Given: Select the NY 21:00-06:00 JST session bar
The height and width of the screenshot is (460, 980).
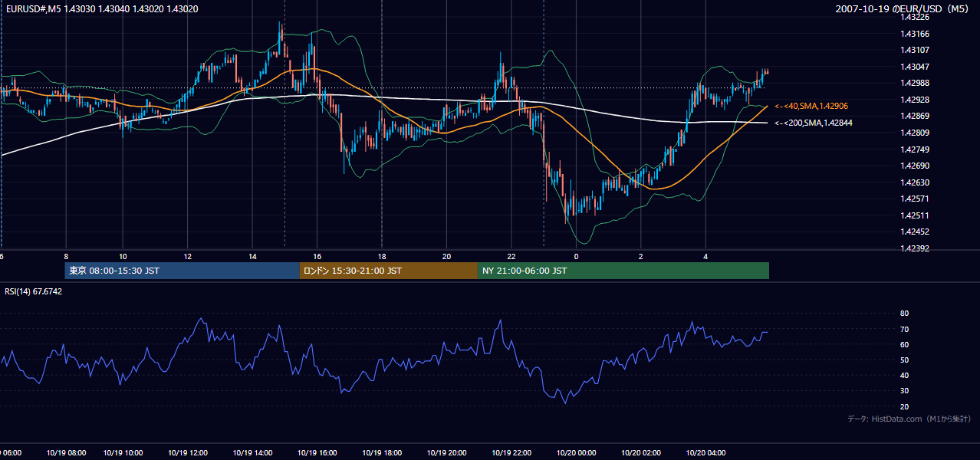Looking at the screenshot, I should (623, 271).
